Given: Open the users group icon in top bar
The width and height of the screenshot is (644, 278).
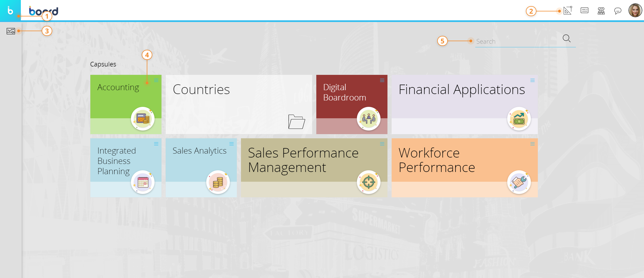Looking at the screenshot, I should pyautogui.click(x=601, y=11).
